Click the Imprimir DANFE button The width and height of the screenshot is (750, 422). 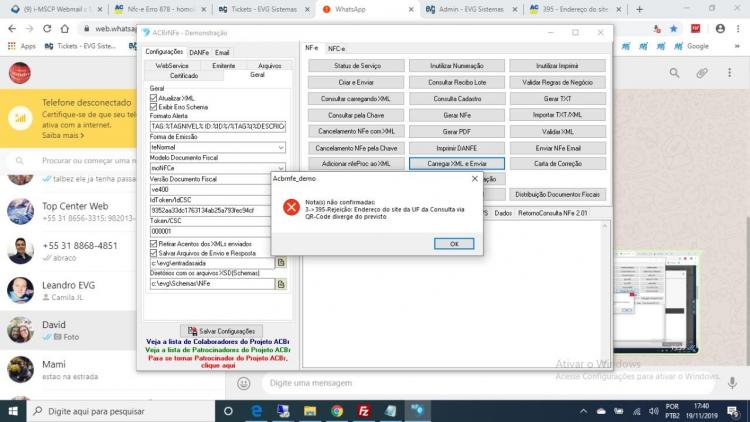(457, 148)
